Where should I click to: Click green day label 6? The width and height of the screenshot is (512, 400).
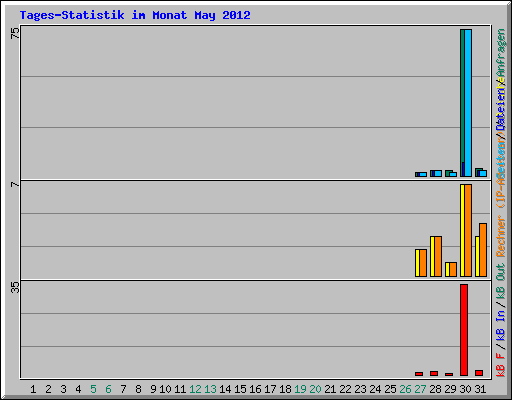tap(108, 389)
